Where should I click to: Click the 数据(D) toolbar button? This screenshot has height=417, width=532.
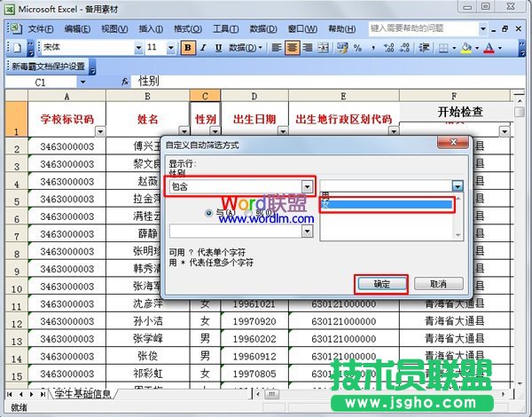point(246,48)
